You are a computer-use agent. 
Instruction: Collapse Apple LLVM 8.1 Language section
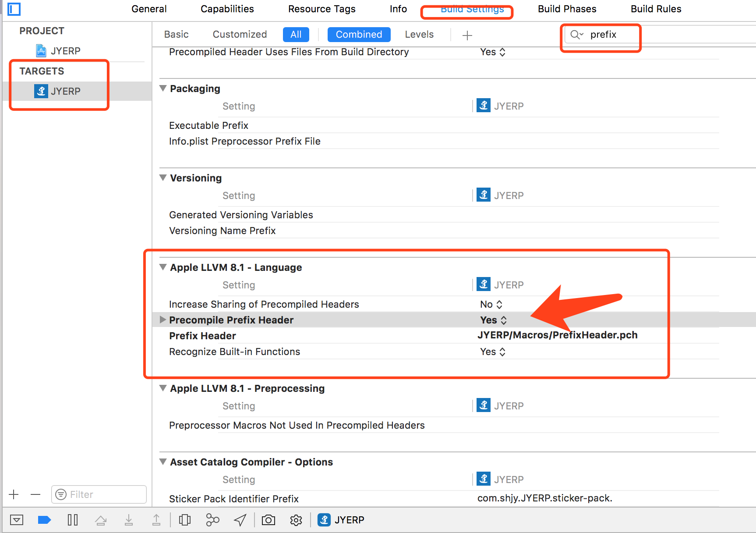[x=163, y=267]
